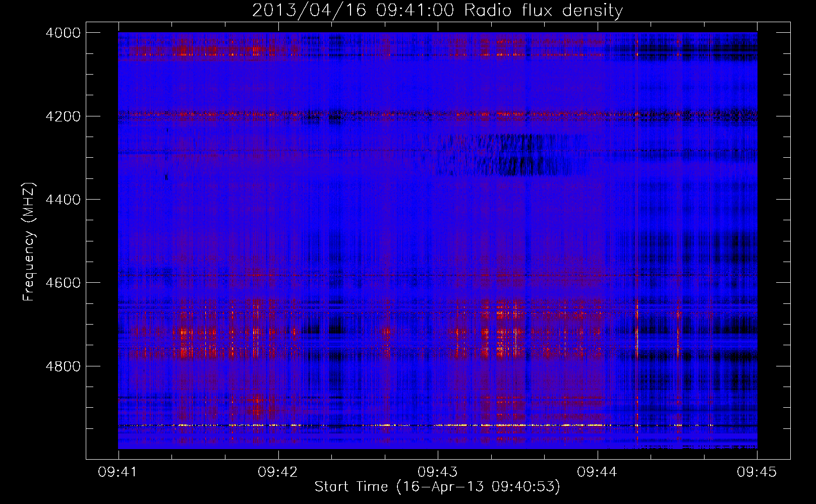Click the 09:44 time tick label
This screenshot has height=504, width=816.
[597, 472]
